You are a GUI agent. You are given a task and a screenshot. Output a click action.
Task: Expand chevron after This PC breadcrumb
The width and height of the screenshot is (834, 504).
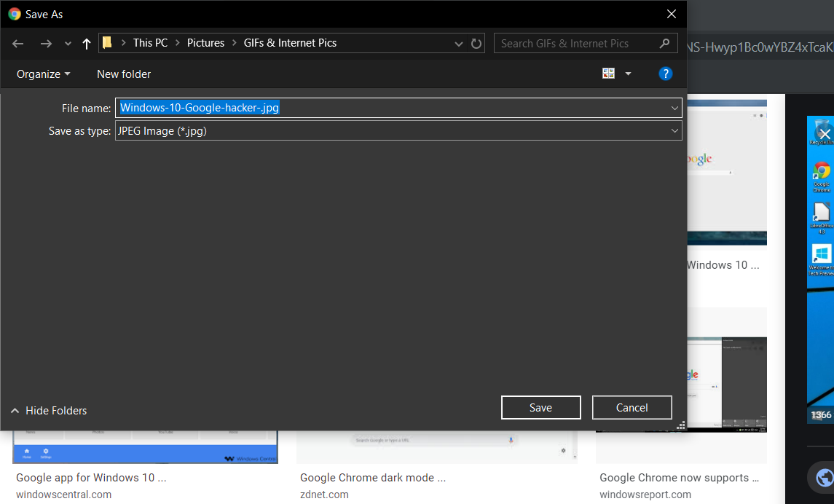click(177, 43)
